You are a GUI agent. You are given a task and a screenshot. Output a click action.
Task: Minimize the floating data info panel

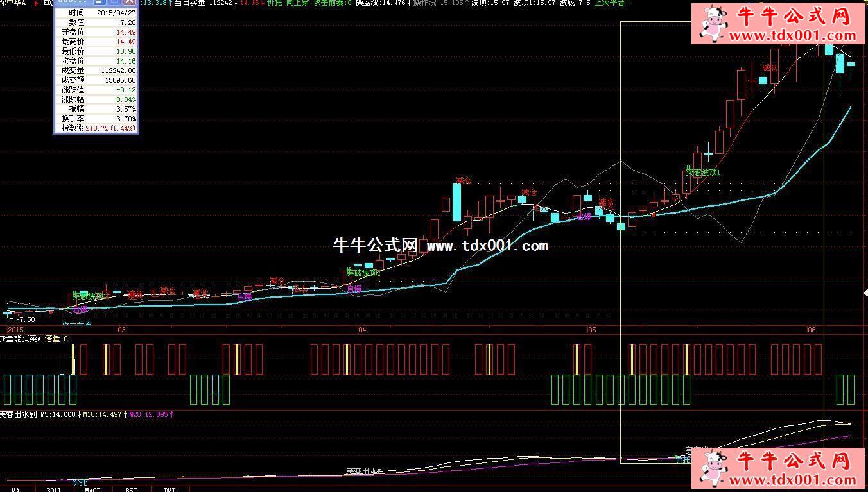(x=98, y=2)
